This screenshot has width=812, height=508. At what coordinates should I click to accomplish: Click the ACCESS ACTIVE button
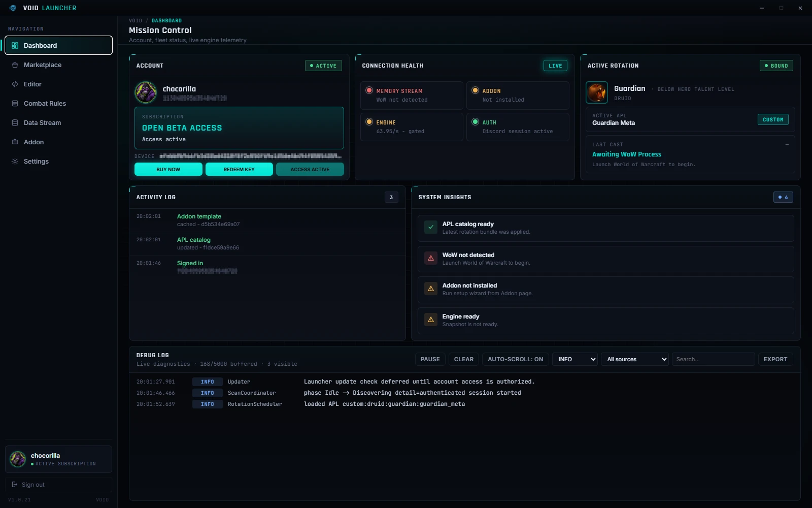tap(310, 169)
